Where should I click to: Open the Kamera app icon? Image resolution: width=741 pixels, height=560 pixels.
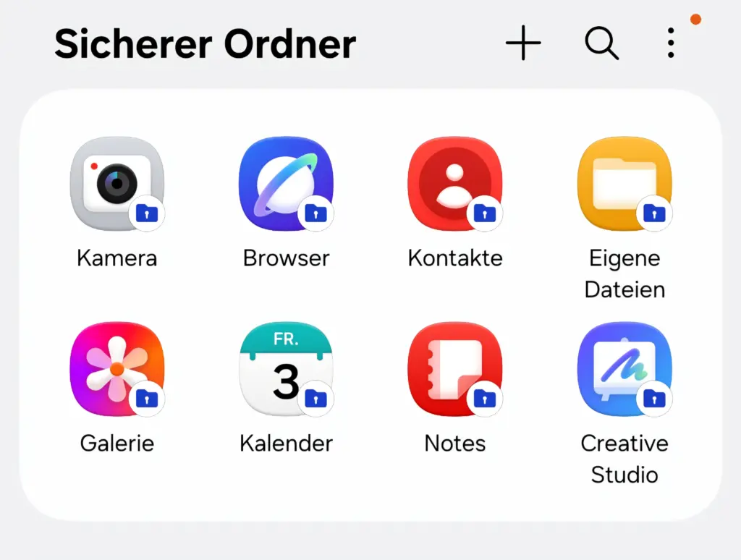[x=117, y=183]
